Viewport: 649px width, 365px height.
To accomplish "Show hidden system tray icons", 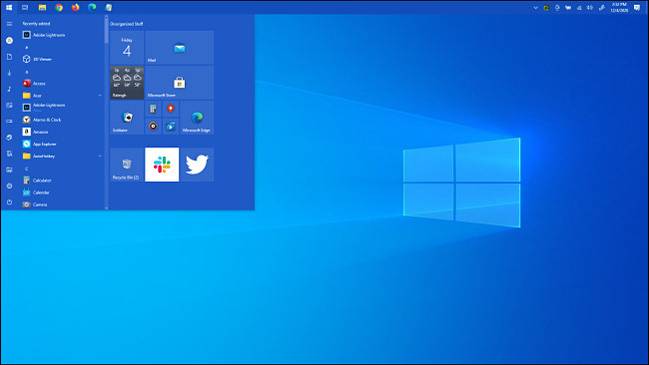I will 535,7.
